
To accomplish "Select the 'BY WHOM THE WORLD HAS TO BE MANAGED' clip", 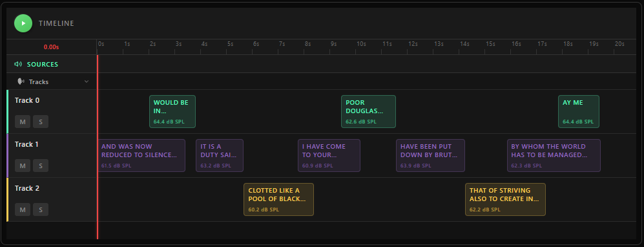I will [x=554, y=155].
